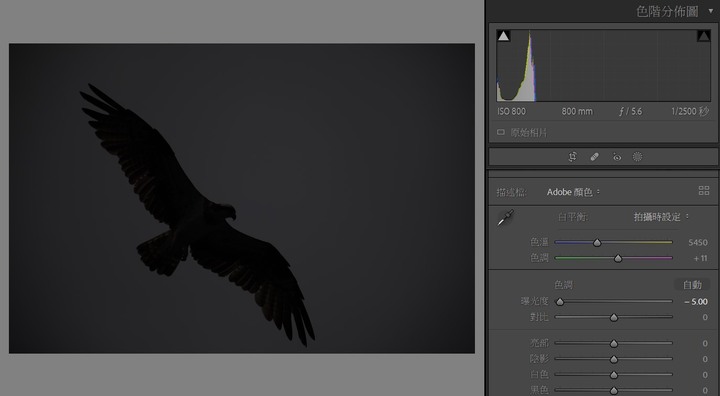The width and height of the screenshot is (720, 396).
Task: Toggle shadow clipping indicator in histogram
Action: [x=503, y=36]
